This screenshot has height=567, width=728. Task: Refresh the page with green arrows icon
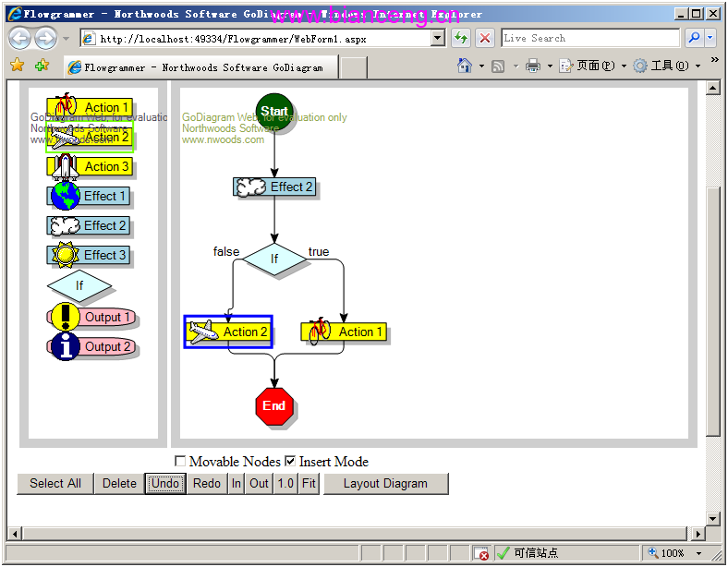[x=461, y=38]
